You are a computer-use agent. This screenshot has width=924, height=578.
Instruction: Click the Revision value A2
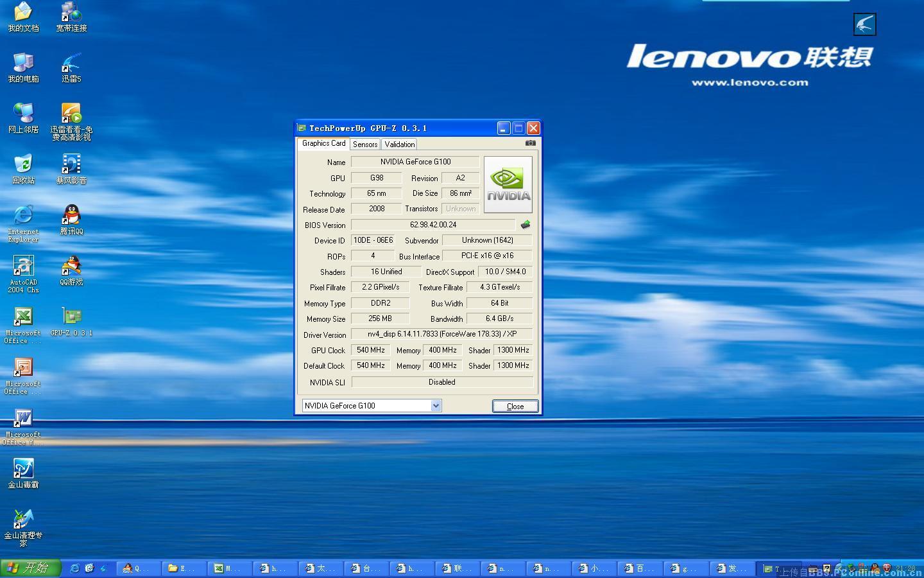pyautogui.click(x=461, y=178)
